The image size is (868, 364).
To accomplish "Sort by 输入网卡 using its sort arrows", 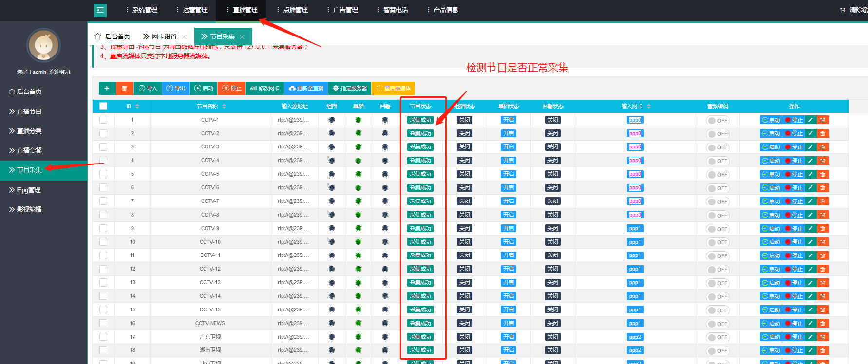I will point(649,106).
